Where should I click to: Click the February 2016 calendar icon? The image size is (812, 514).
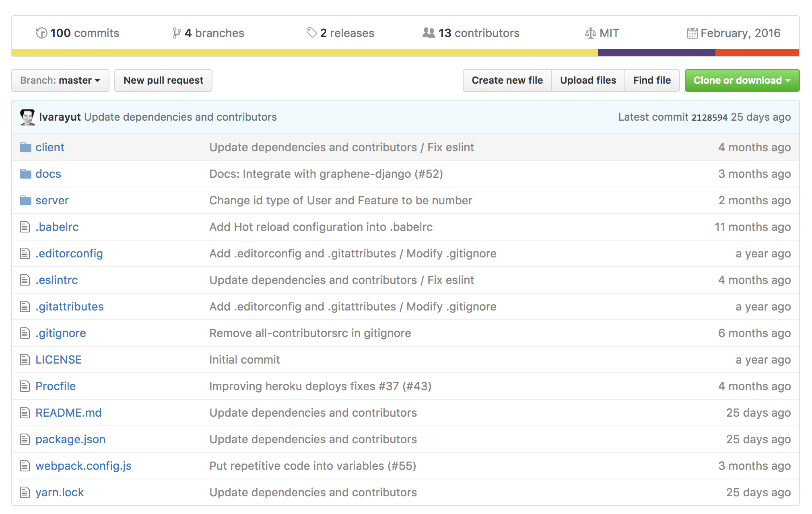tap(692, 33)
